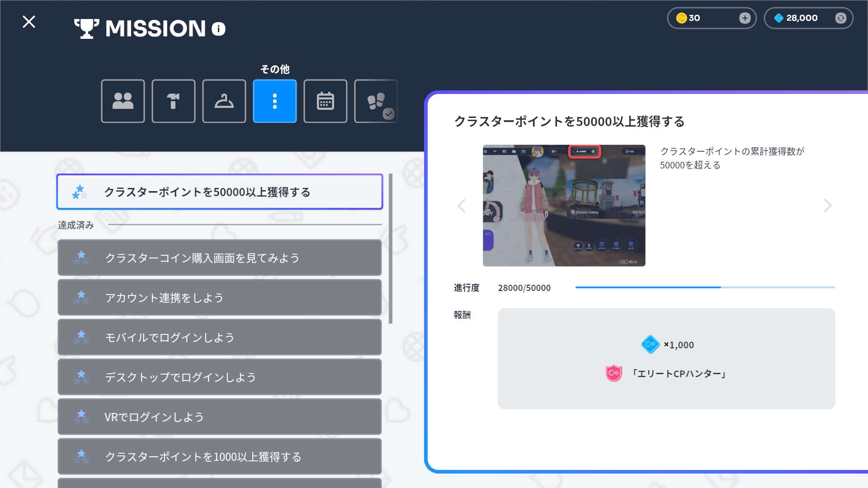Screen dimensions: 868x488
Task: Open the hanger avatar mission category tab
Action: click(x=224, y=101)
